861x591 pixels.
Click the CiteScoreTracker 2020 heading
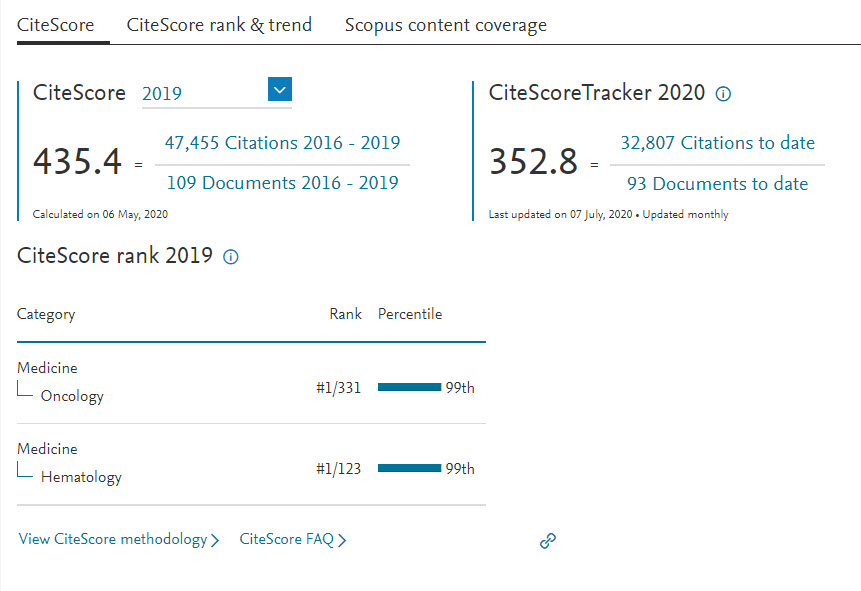pos(597,93)
